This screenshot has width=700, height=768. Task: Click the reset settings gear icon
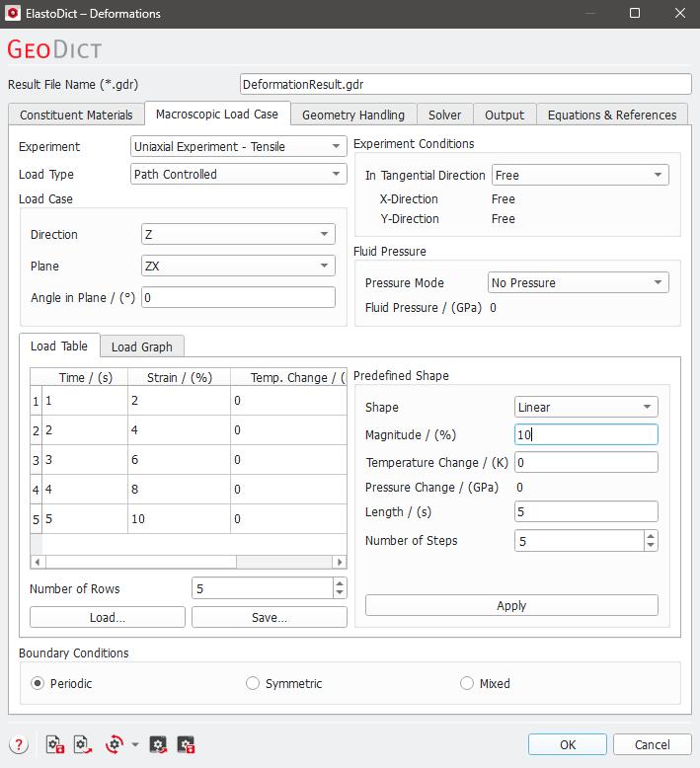(x=115, y=745)
